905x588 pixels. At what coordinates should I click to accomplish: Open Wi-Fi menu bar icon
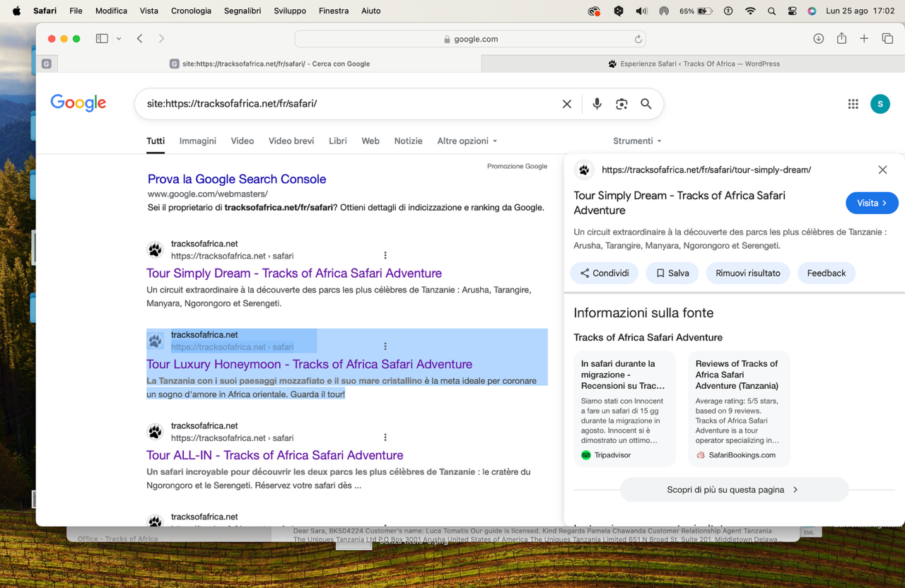(x=750, y=11)
